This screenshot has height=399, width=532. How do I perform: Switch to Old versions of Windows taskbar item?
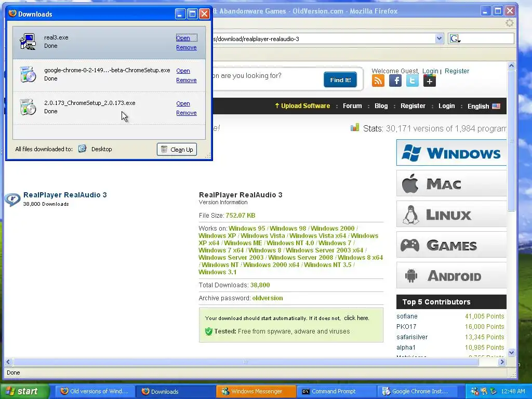coord(95,391)
